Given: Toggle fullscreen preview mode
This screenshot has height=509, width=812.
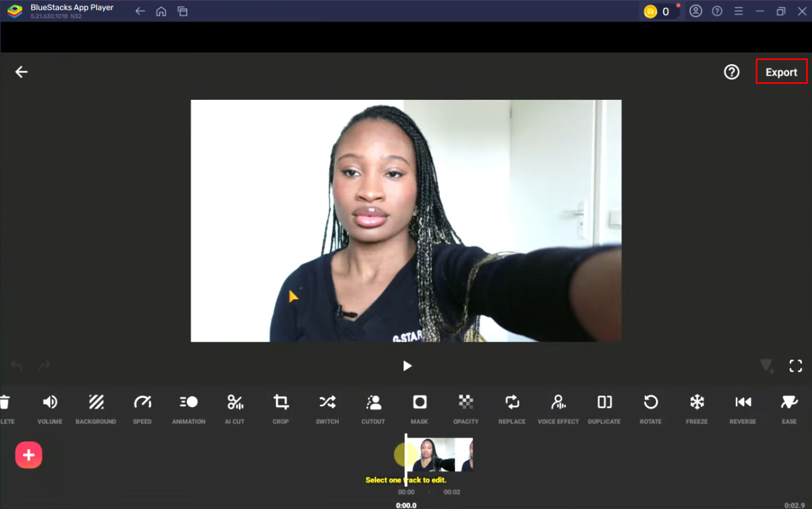Looking at the screenshot, I should click(796, 366).
